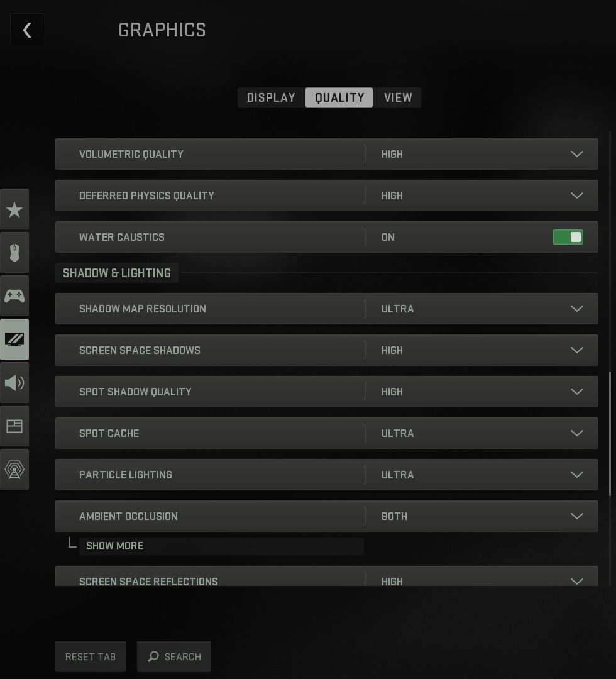Open the controller settings category

pyautogui.click(x=14, y=295)
